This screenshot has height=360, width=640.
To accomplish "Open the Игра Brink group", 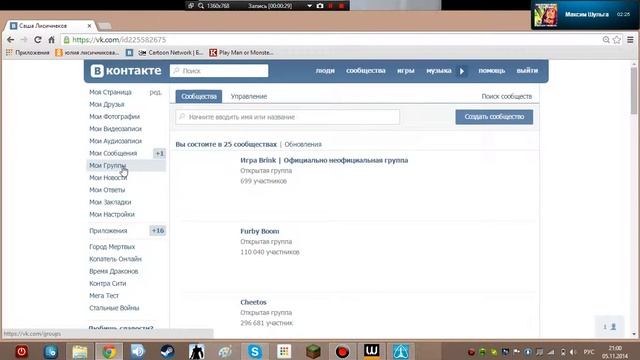I will point(324,160).
